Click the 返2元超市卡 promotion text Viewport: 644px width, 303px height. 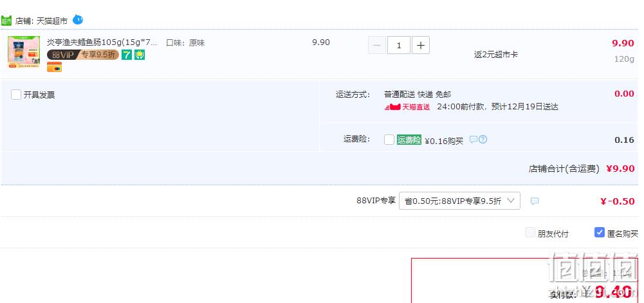[x=496, y=55]
